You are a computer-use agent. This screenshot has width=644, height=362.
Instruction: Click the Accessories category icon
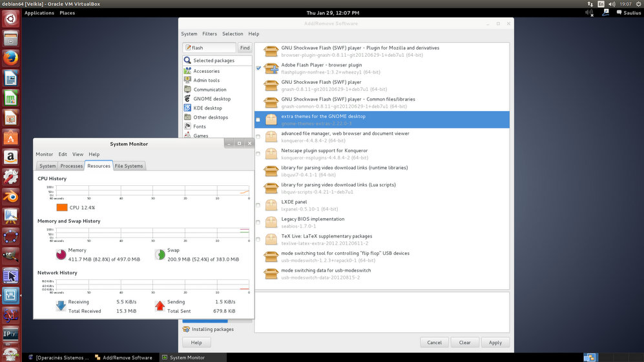(187, 71)
